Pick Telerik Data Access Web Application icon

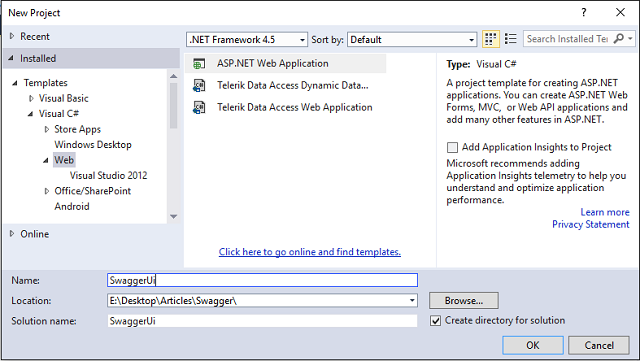[199, 107]
